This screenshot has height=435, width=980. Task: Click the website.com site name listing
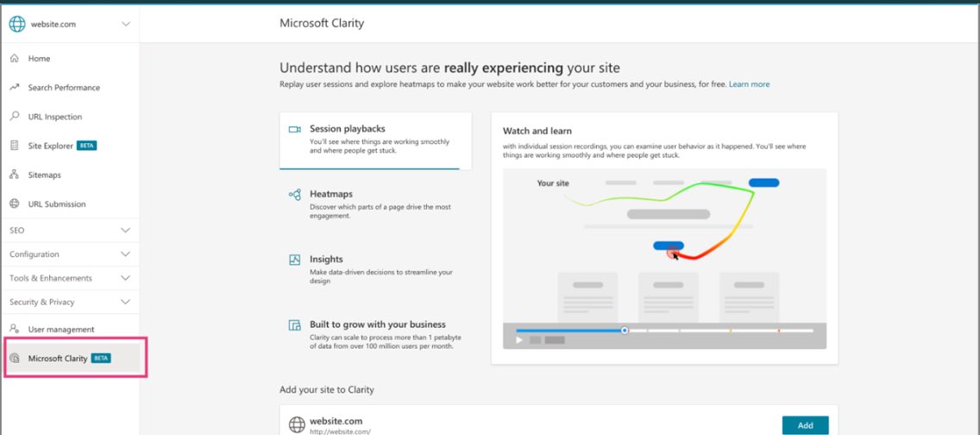point(336,421)
